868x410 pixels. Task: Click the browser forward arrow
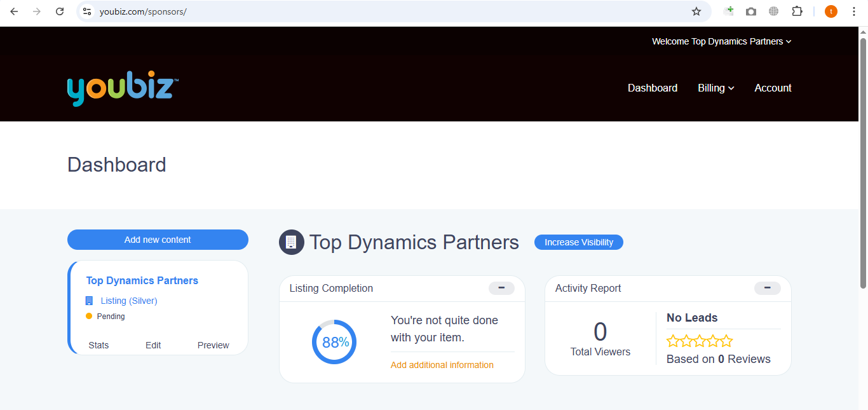37,11
